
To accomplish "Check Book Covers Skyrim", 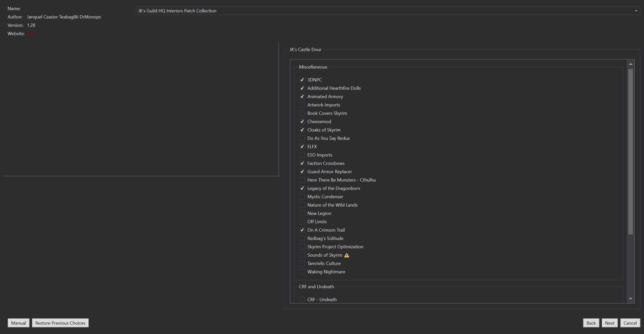I will click(302, 113).
